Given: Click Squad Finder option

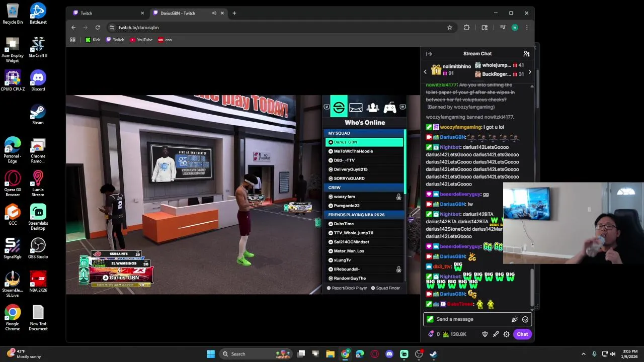Looking at the screenshot, I should [x=385, y=288].
